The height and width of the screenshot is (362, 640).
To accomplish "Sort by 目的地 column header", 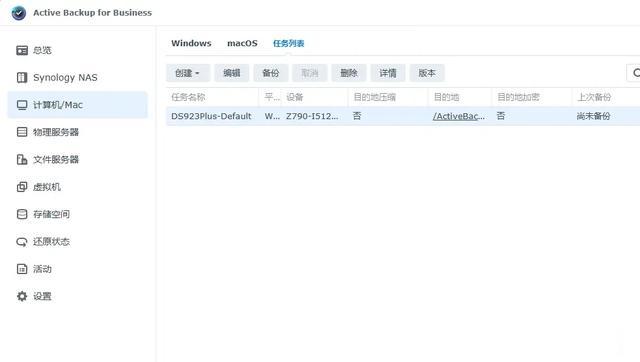I will pyautogui.click(x=446, y=97).
